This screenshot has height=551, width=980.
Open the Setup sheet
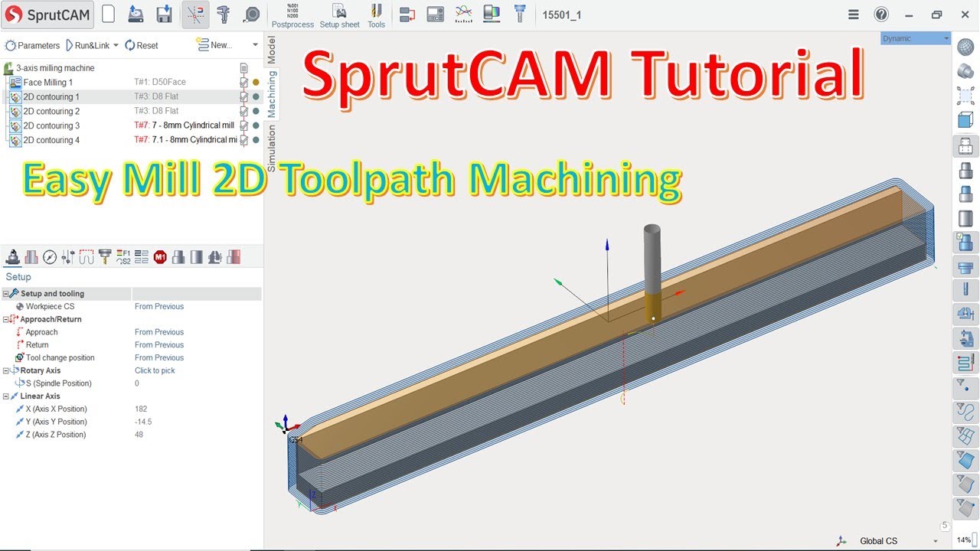339,15
